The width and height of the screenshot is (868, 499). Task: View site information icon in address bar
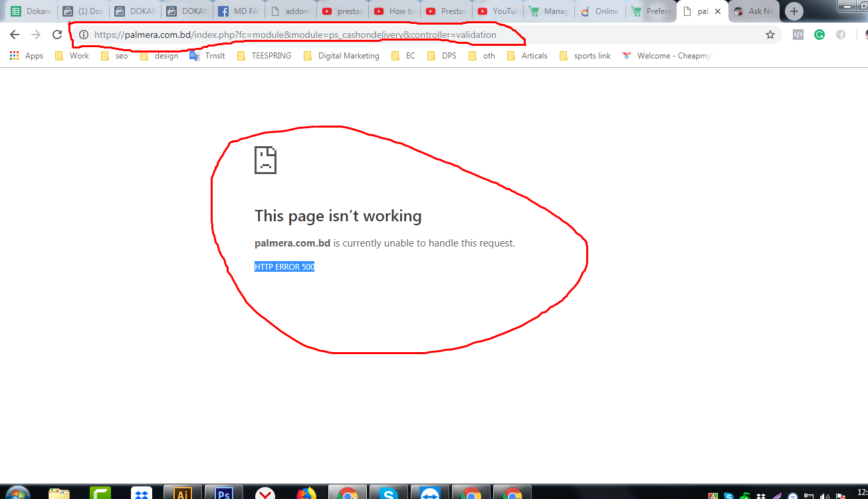click(x=84, y=35)
